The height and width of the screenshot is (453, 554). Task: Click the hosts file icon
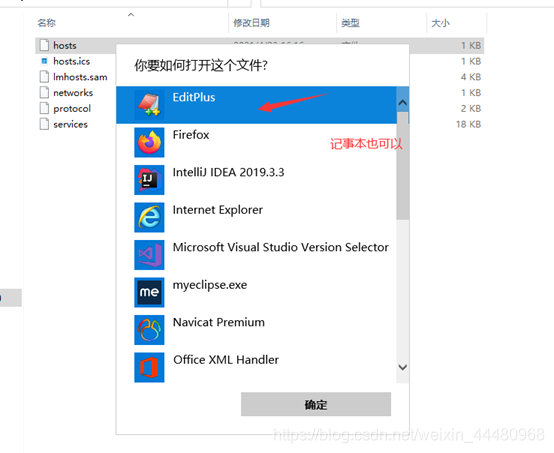point(44,45)
